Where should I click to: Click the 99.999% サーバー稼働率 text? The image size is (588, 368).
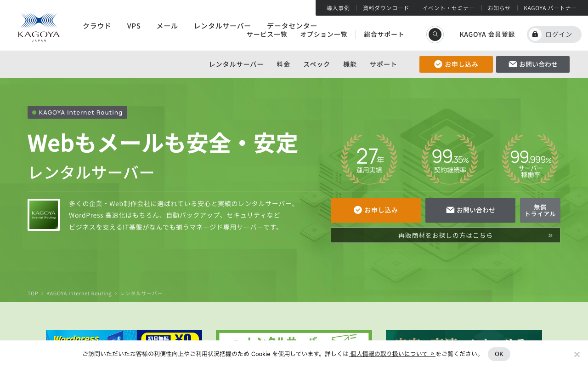click(x=531, y=163)
